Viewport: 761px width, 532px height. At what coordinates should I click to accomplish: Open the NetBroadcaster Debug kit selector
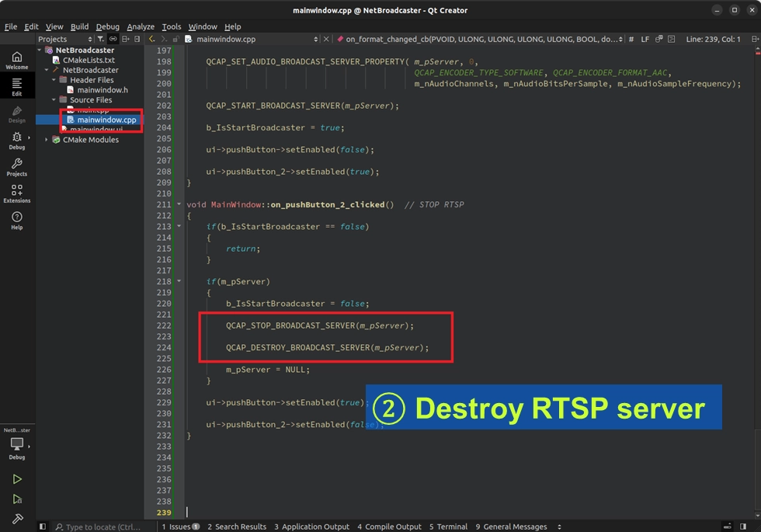point(17,444)
